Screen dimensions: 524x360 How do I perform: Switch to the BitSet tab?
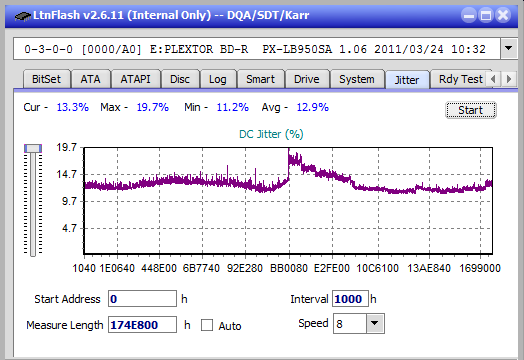(x=46, y=79)
